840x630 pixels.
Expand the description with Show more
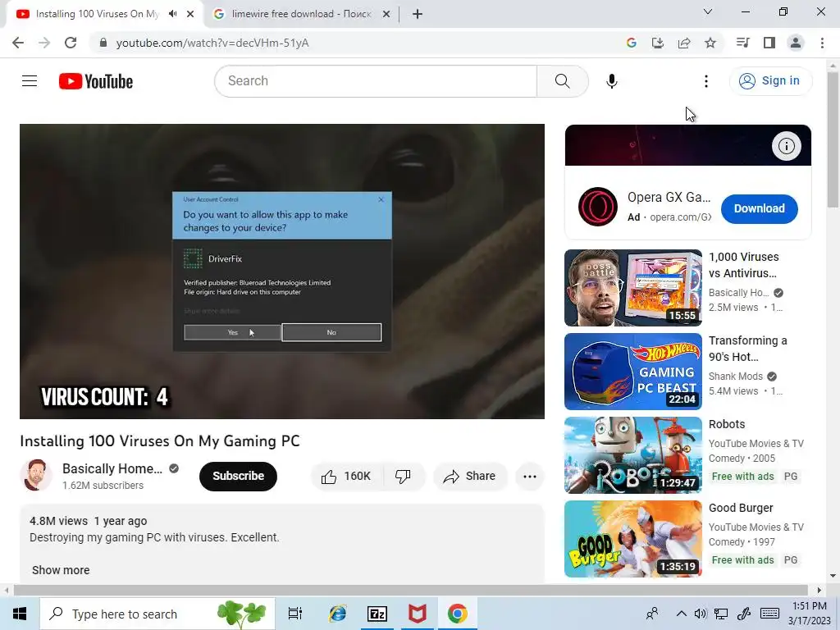tap(61, 570)
